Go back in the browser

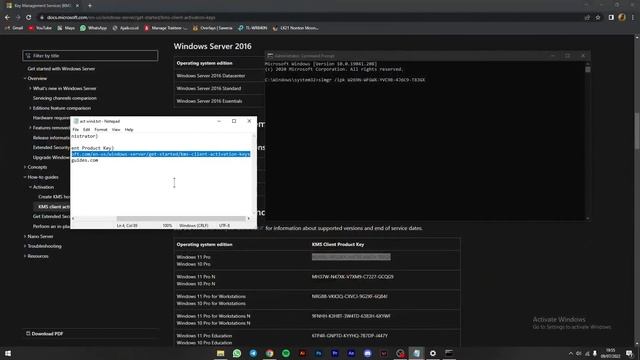(7, 18)
